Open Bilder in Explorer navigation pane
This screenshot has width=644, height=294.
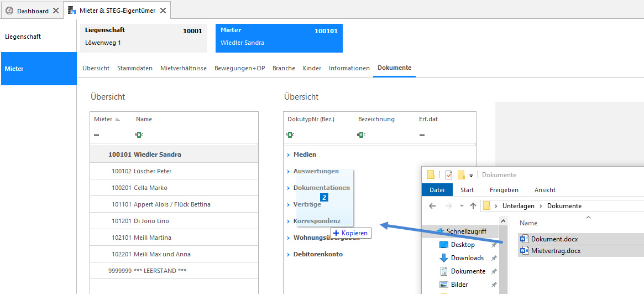tap(459, 285)
